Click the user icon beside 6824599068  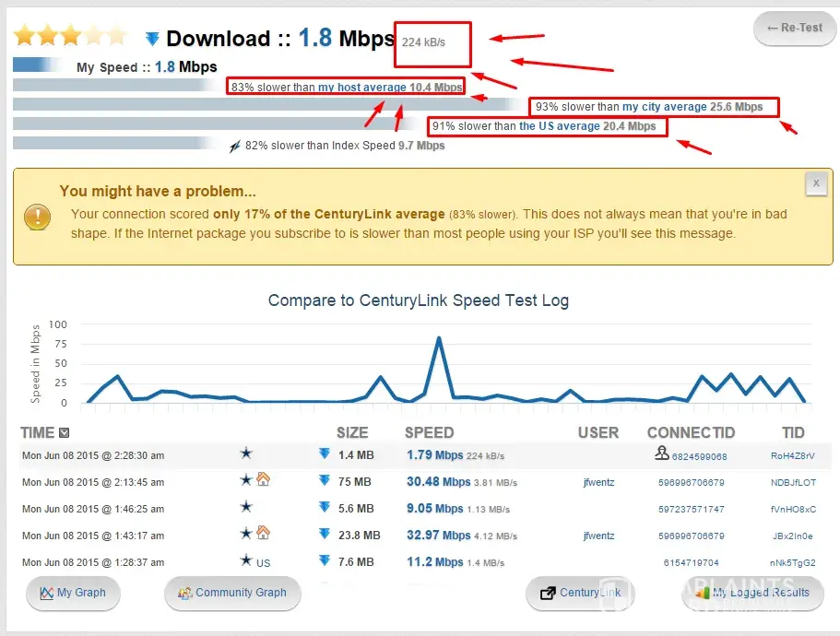pos(662,453)
